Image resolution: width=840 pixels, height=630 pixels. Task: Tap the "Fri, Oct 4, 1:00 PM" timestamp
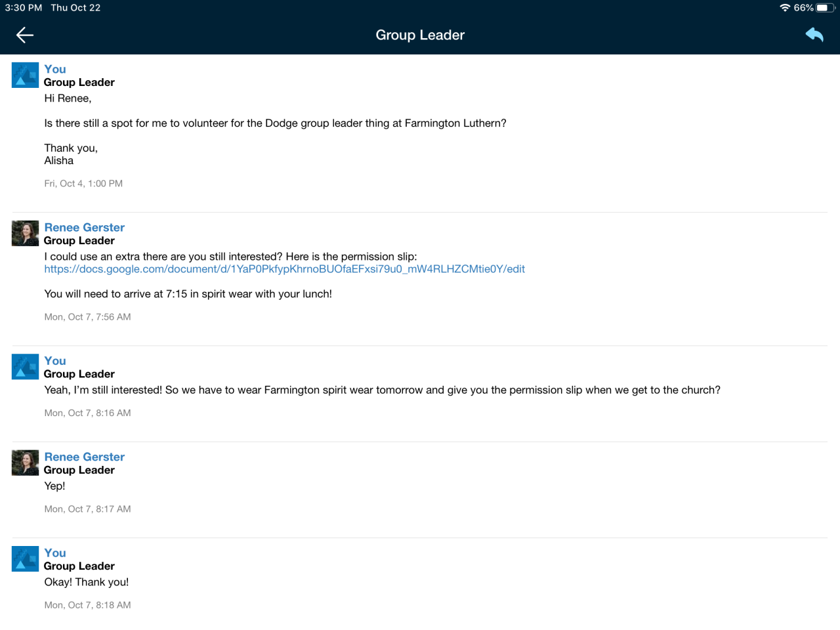[83, 184]
